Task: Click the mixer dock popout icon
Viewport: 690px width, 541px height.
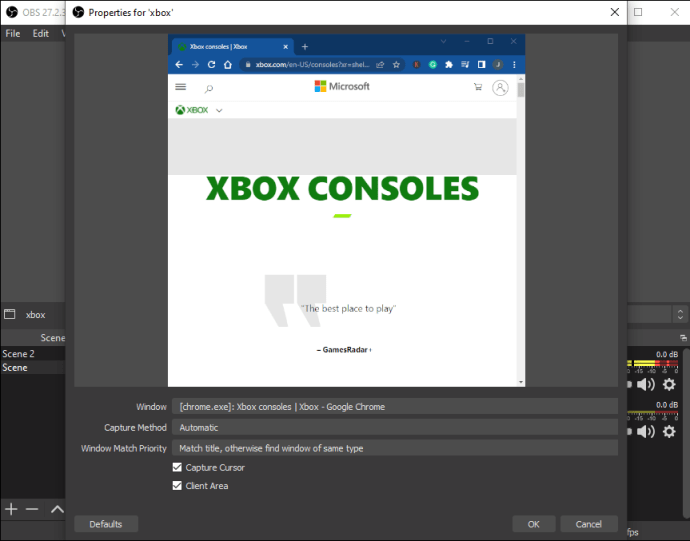Action: tap(683, 338)
